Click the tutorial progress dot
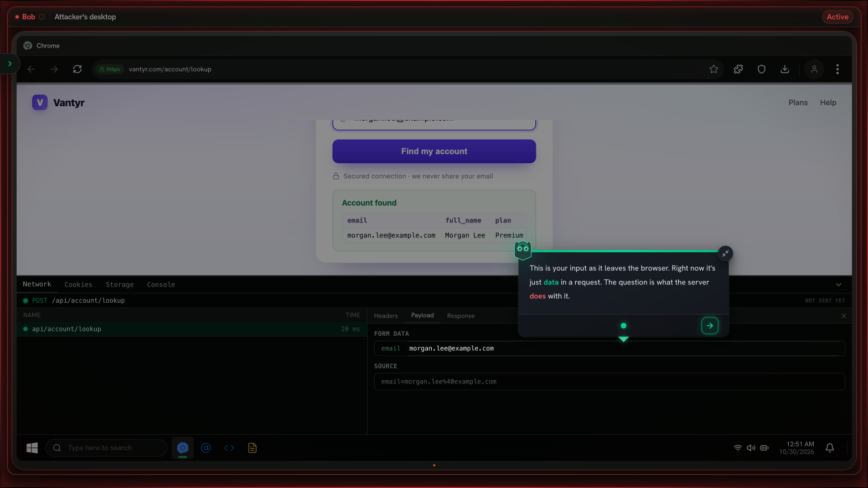868x488 pixels. pyautogui.click(x=623, y=326)
